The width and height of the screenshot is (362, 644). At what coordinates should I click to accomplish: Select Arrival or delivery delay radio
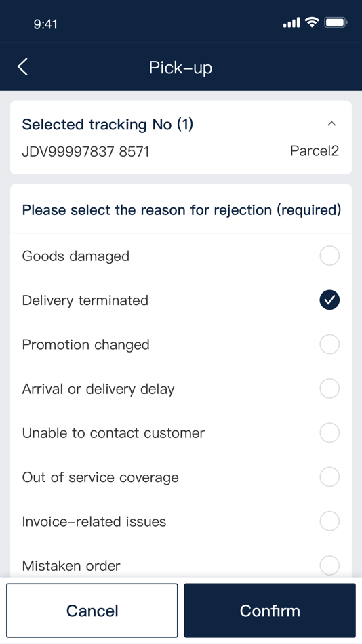329,388
